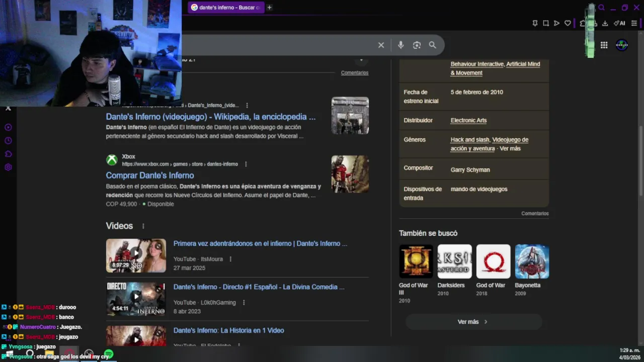Open three-dot menu for ItsMoura video
The width and height of the screenshot is (644, 362).
(x=230, y=259)
